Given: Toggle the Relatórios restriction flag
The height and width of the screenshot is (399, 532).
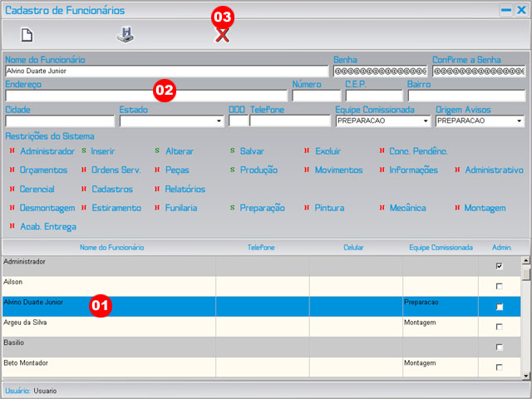Looking at the screenshot, I should pyautogui.click(x=158, y=189).
